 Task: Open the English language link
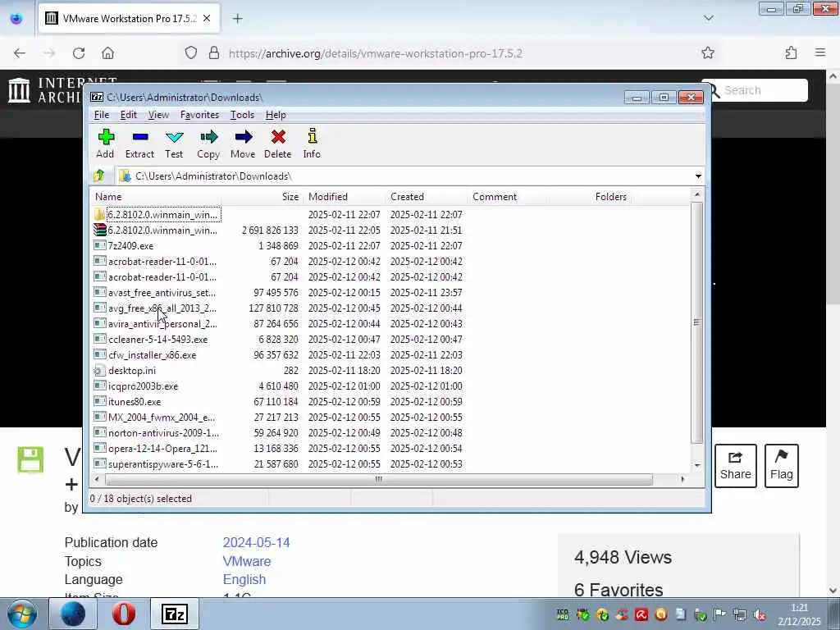tap(244, 579)
